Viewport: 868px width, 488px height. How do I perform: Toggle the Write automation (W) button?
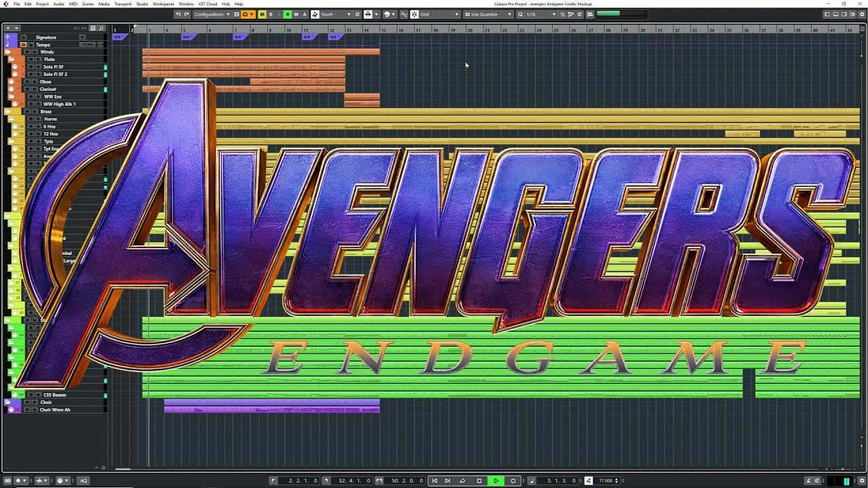coord(296,14)
